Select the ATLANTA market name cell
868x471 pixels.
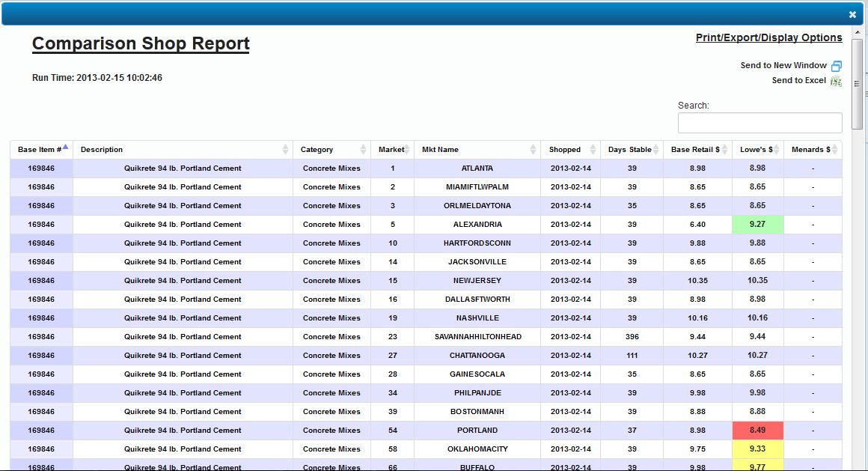pos(477,168)
